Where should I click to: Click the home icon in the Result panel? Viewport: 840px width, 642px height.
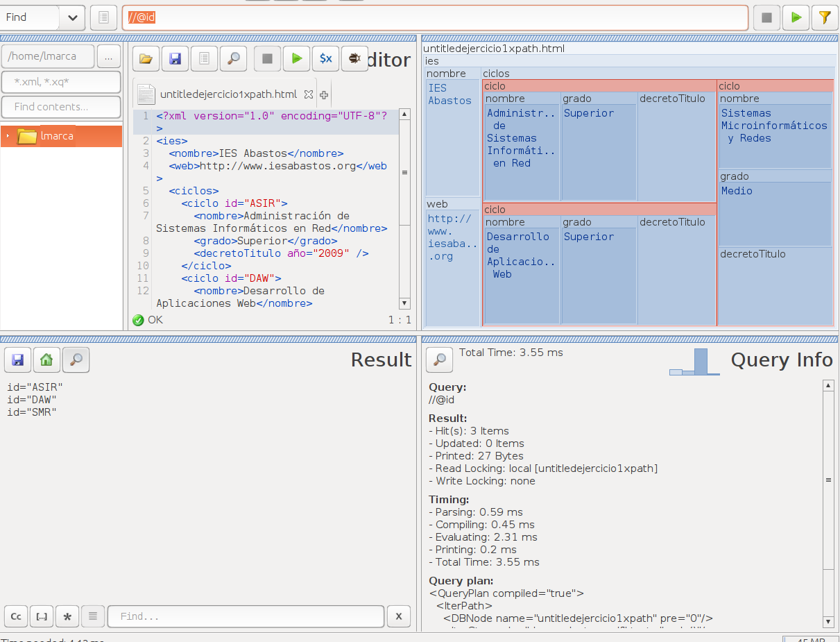46,360
